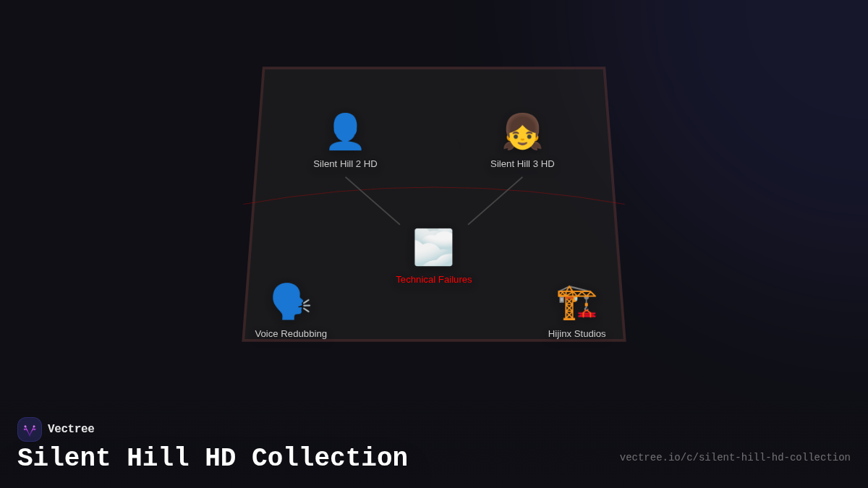Select the "Silent Hill 3 HD" node label
Screen dimensions: 868x488
(x=522, y=163)
